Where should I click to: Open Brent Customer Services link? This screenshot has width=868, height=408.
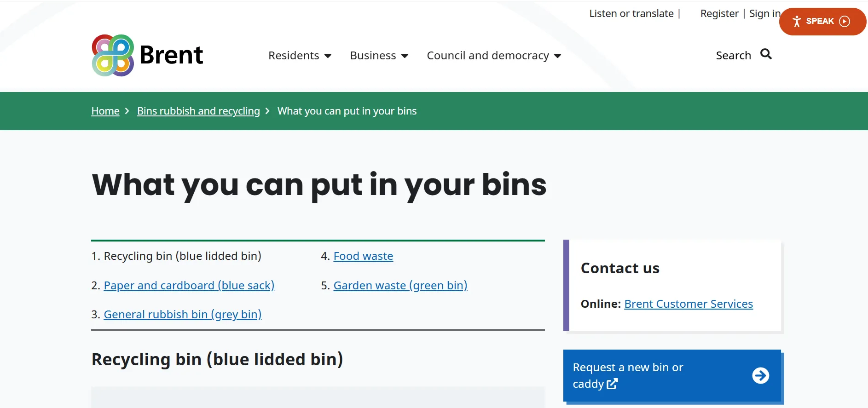tap(689, 304)
